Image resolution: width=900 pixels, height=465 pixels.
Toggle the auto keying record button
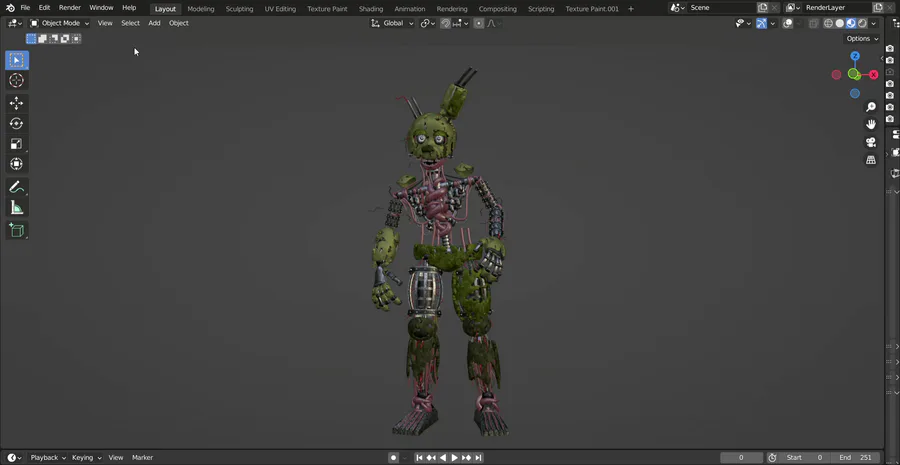(x=393, y=458)
